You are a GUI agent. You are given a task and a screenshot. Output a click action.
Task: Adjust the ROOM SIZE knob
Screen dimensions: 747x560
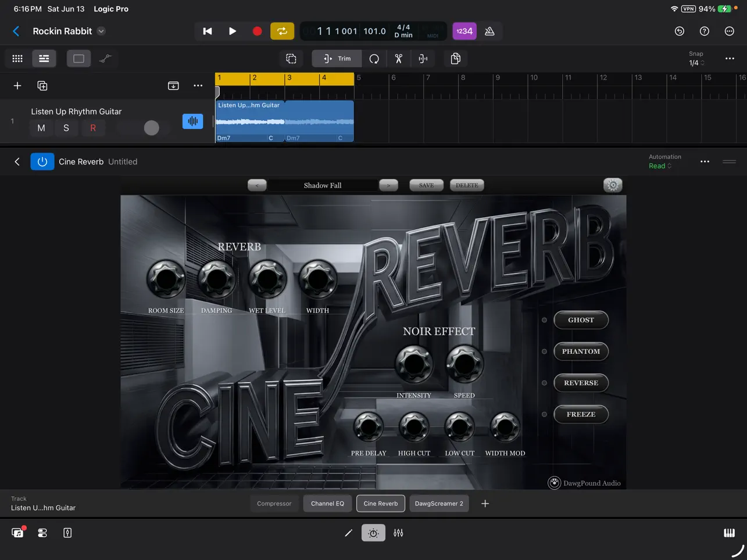tap(166, 279)
